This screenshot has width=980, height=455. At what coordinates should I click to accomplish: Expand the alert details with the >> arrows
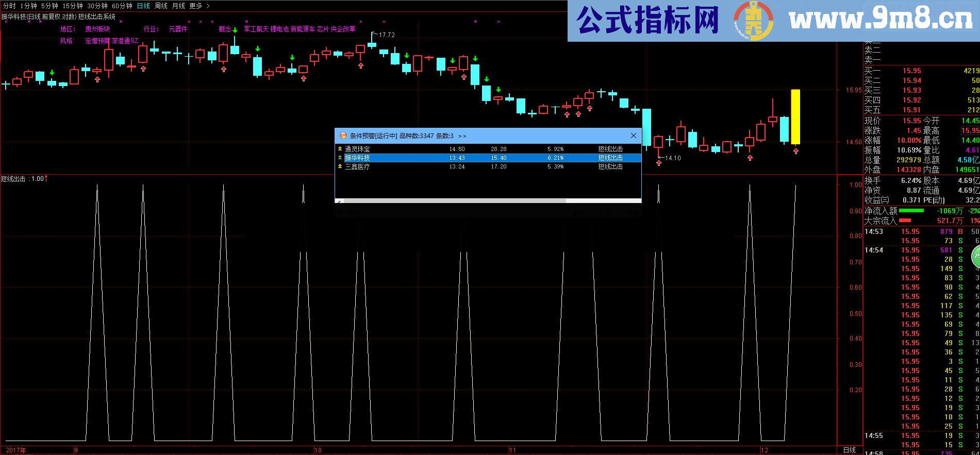click(x=462, y=136)
